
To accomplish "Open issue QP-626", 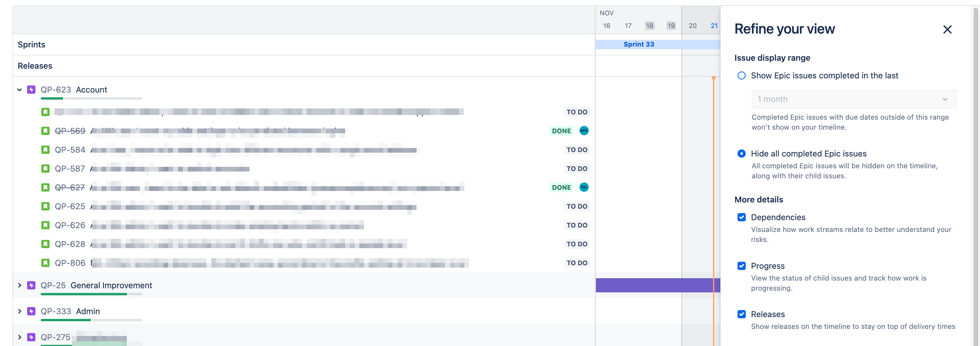I will (x=70, y=225).
